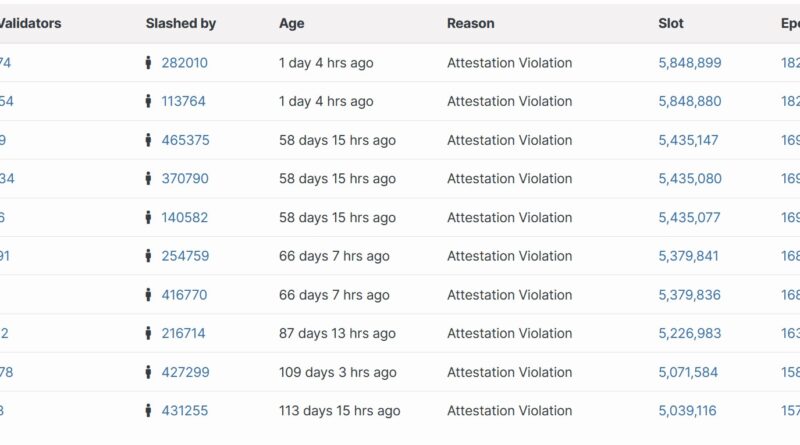Open slot 5,848,880

coord(689,101)
